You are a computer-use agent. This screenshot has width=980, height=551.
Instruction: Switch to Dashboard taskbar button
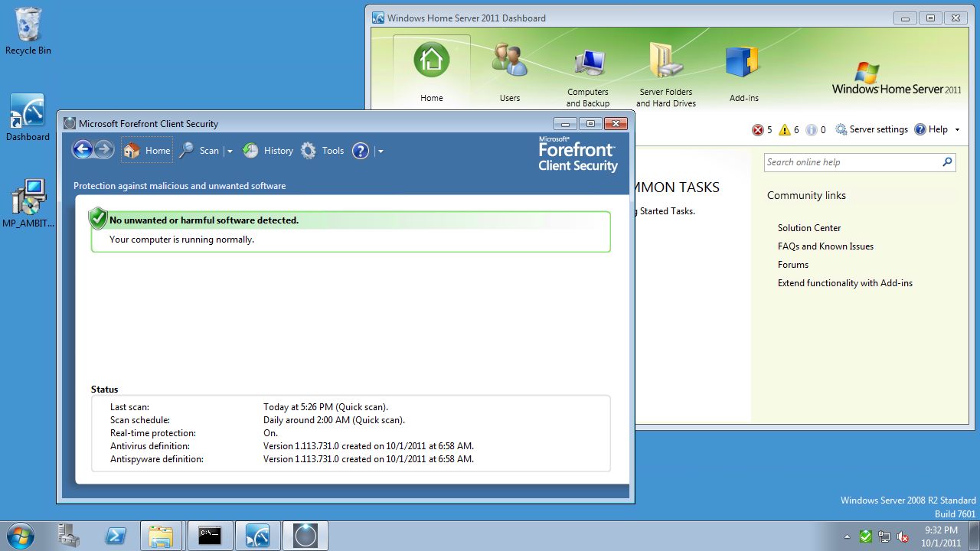click(257, 536)
